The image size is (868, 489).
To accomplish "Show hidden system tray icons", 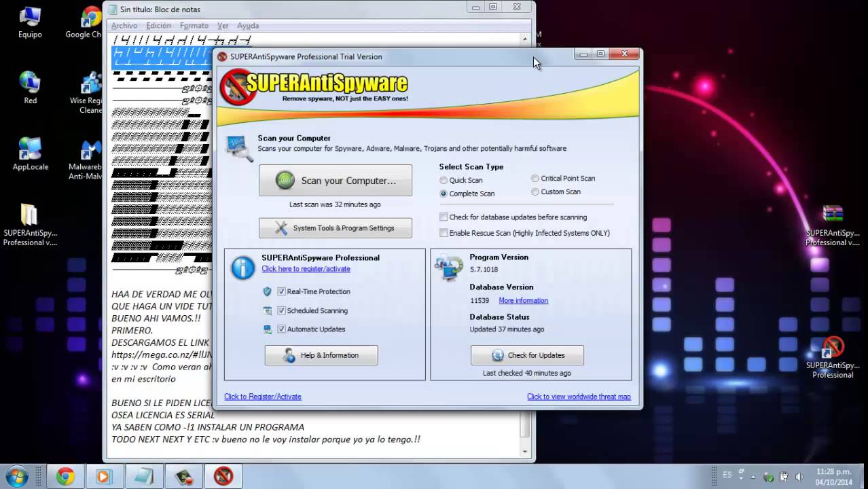I will (x=753, y=477).
